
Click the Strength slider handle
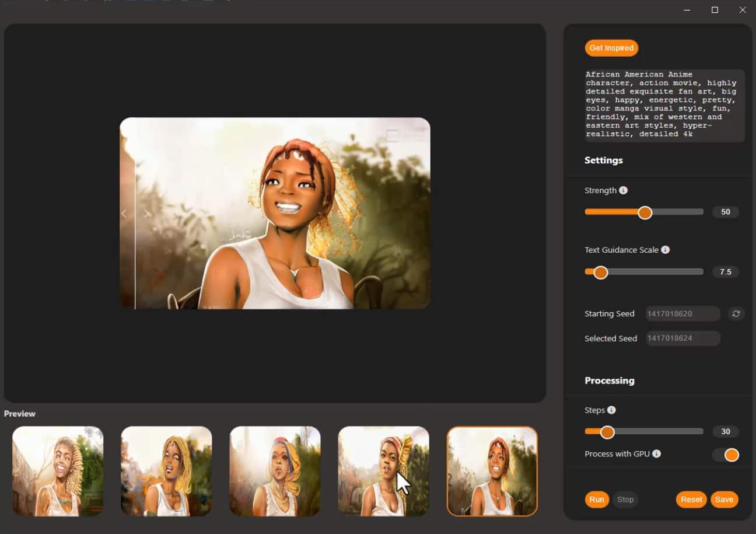click(645, 212)
